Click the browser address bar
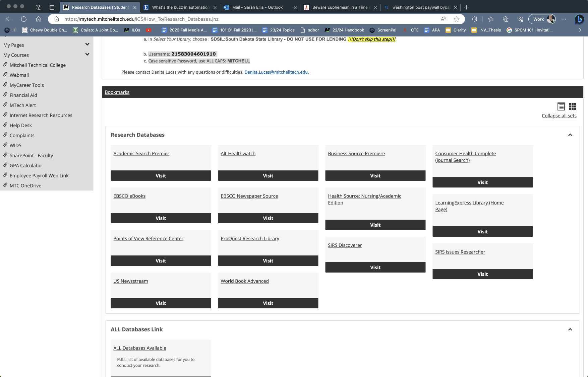Image resolution: width=588 pixels, height=377 pixels. click(x=235, y=19)
